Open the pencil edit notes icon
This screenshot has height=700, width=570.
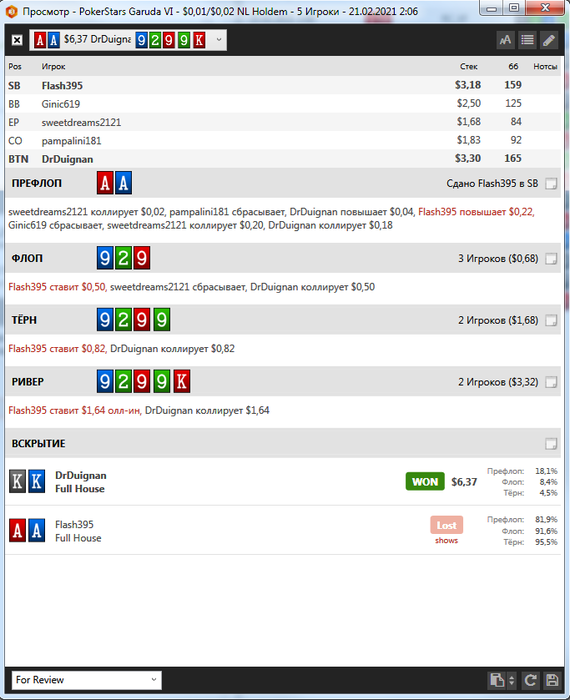click(x=549, y=40)
